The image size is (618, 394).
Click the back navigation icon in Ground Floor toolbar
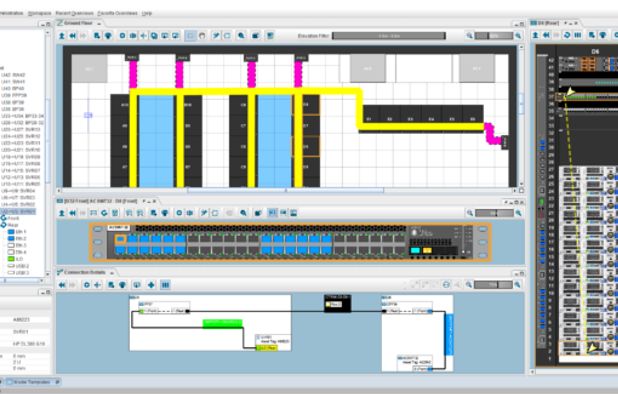click(73, 36)
